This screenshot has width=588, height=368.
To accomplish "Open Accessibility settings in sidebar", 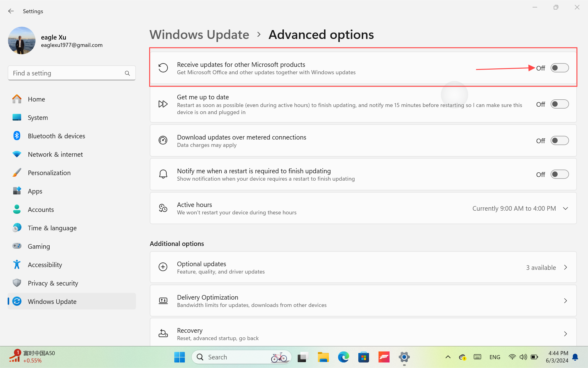I will click(x=72, y=265).
